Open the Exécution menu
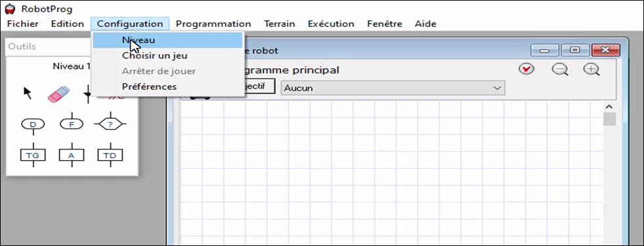Image resolution: width=644 pixels, height=246 pixels. point(331,24)
